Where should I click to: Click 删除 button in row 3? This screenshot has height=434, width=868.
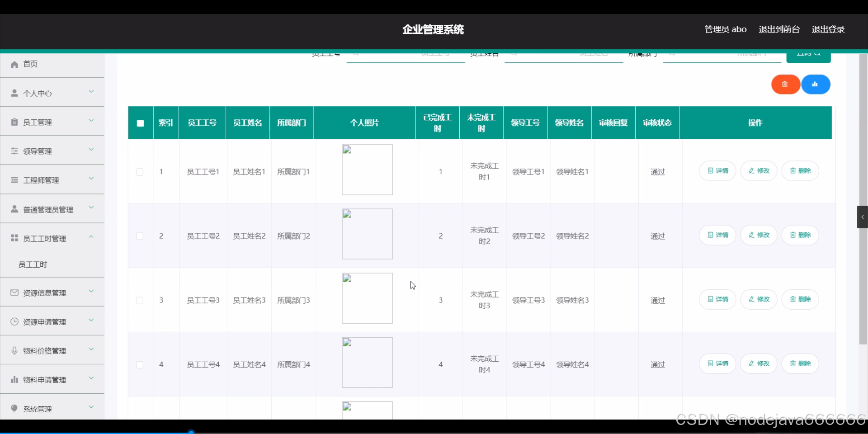point(800,299)
